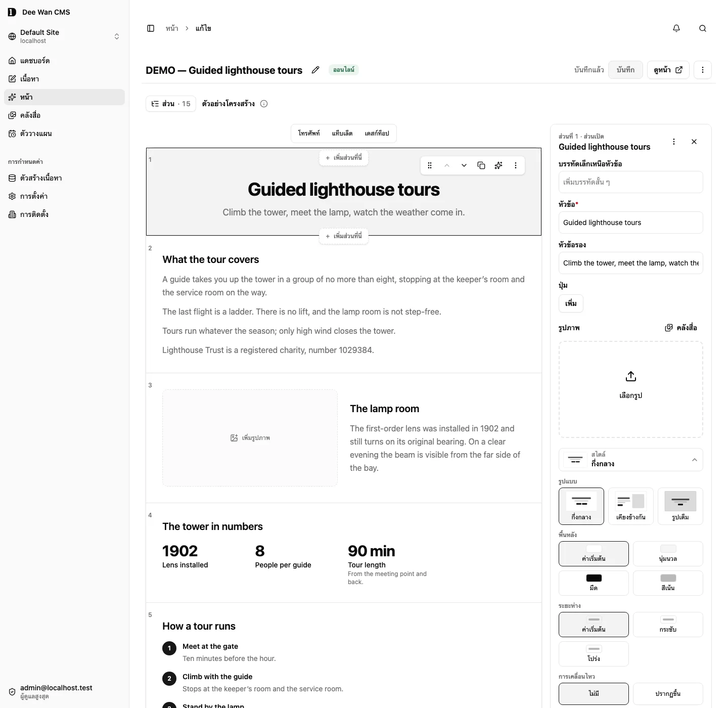Open คลังสื่อ media library in sidebar
Viewport: 728px width, 708px height.
pos(64,115)
